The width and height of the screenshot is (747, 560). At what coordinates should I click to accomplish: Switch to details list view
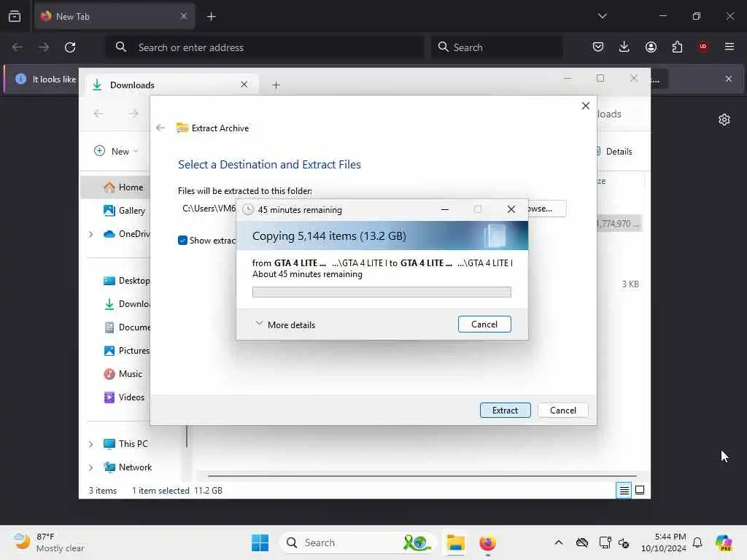pyautogui.click(x=624, y=490)
